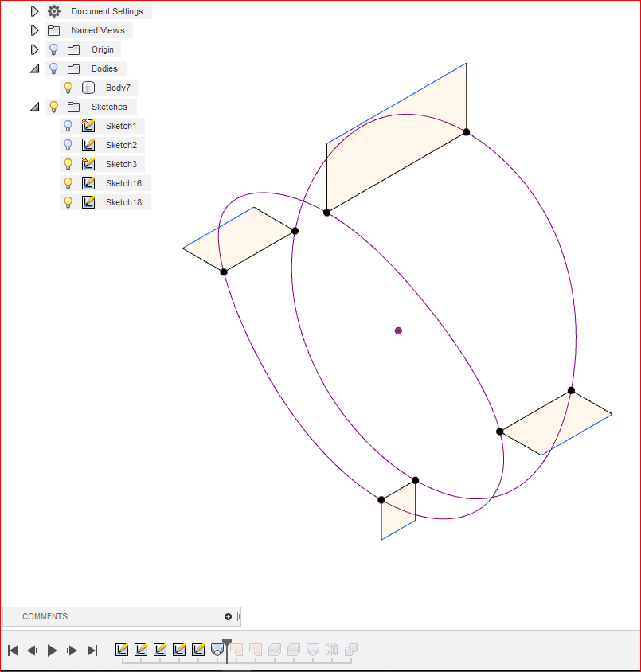Add a comment with the plus icon
The height and width of the screenshot is (672, 641).
228,616
